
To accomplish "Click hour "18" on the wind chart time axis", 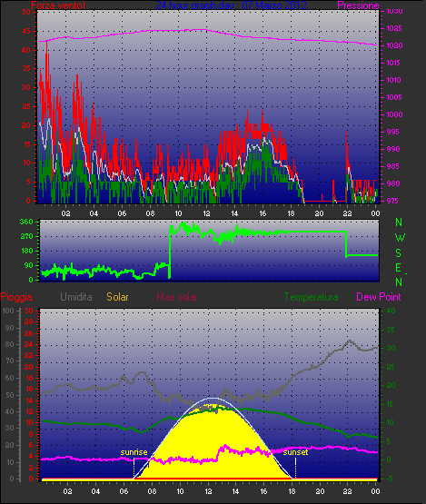I will click(x=291, y=213).
